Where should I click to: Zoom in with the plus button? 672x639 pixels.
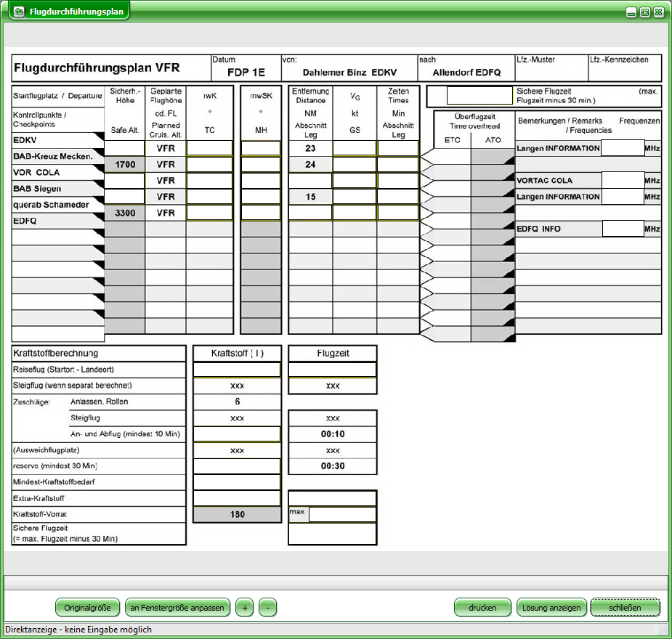point(245,607)
